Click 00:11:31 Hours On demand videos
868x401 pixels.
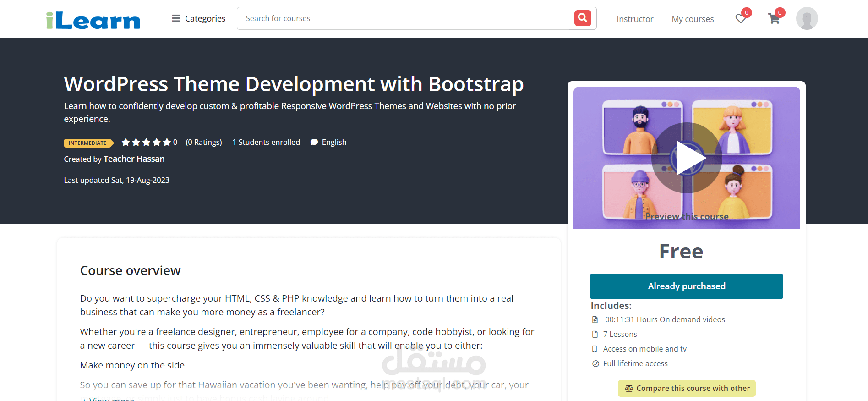tap(665, 319)
